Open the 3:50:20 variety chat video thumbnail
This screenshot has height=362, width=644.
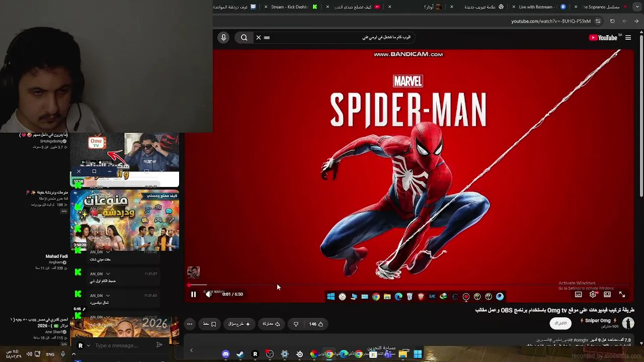[125, 220]
